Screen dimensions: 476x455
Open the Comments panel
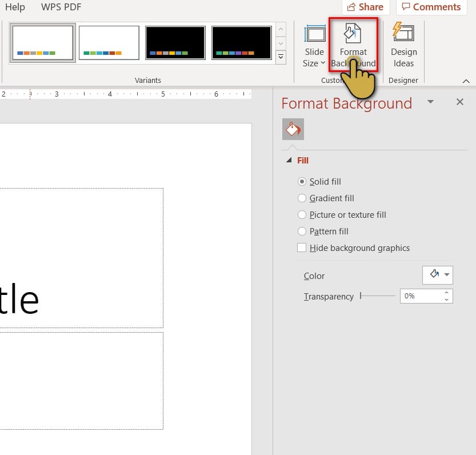click(431, 7)
